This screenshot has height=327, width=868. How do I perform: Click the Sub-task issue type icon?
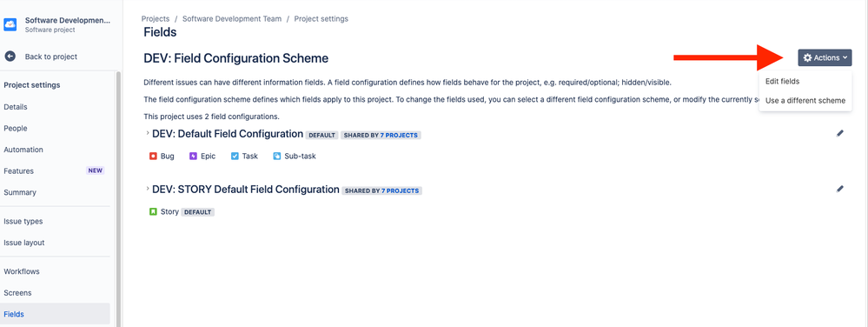coord(277,157)
